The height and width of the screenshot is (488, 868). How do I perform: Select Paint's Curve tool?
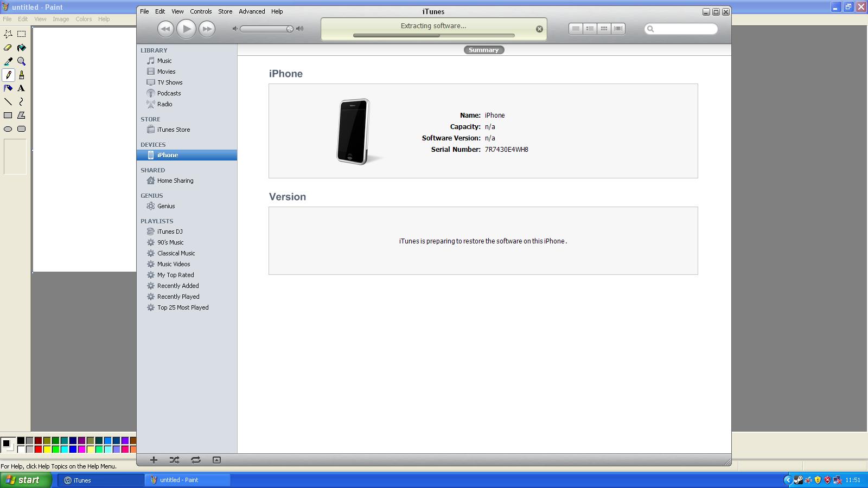pos(21,101)
